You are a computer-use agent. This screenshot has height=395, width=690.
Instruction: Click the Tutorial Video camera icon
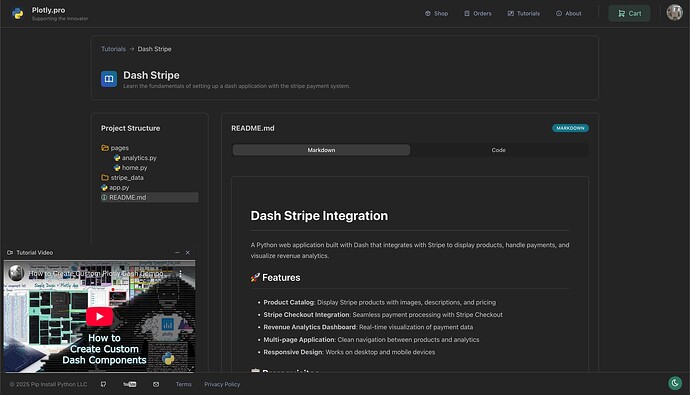pyautogui.click(x=10, y=252)
